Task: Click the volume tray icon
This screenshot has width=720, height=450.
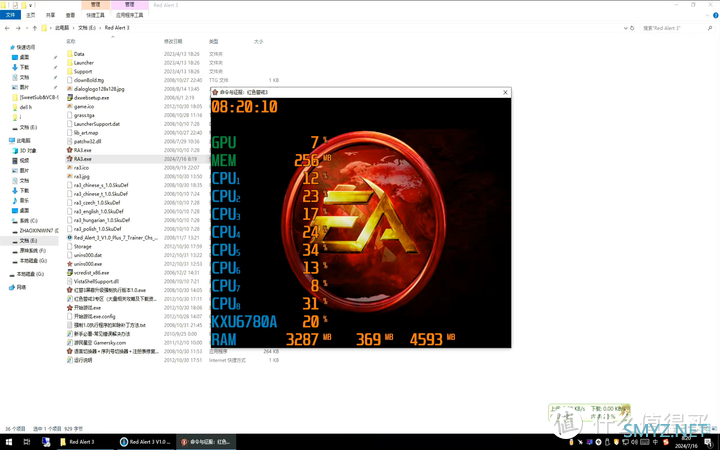Action: pyautogui.click(x=635, y=442)
